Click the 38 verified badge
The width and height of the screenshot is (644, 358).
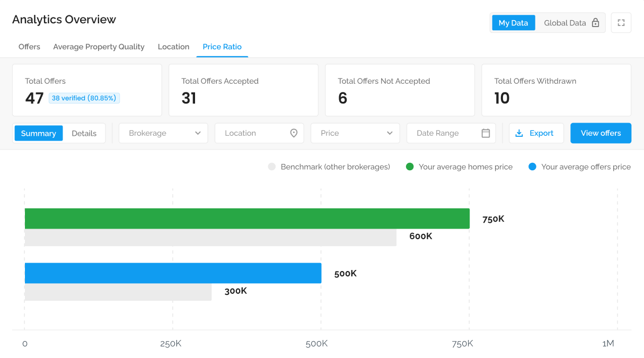pos(84,98)
